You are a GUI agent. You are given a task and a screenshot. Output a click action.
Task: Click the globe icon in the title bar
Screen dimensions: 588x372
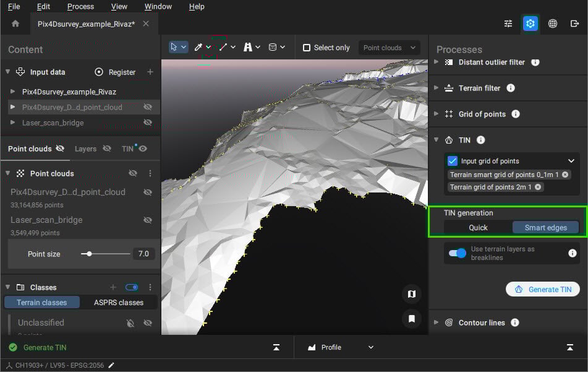(552, 24)
